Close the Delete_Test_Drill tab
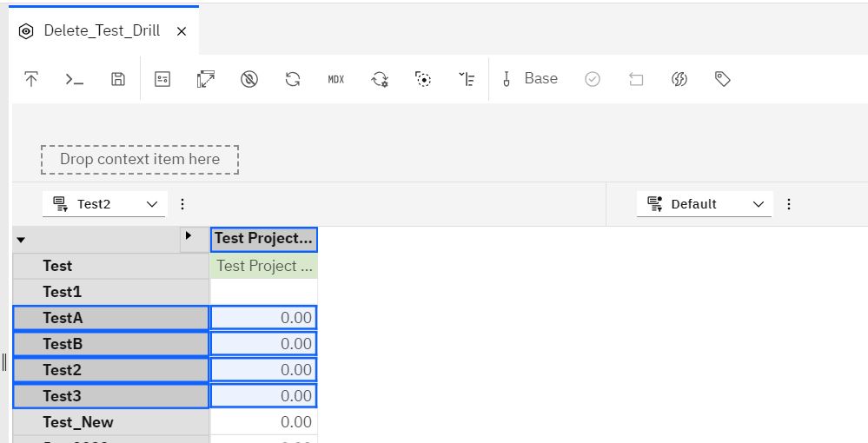868x443 pixels. click(x=182, y=31)
